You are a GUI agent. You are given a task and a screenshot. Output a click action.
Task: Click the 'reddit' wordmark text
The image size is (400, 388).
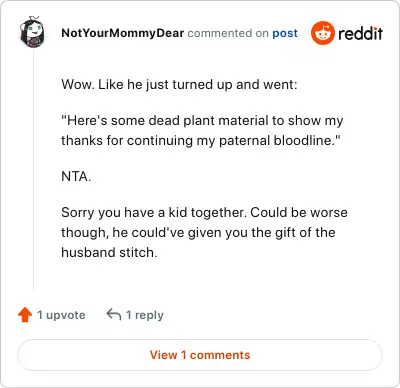click(360, 33)
